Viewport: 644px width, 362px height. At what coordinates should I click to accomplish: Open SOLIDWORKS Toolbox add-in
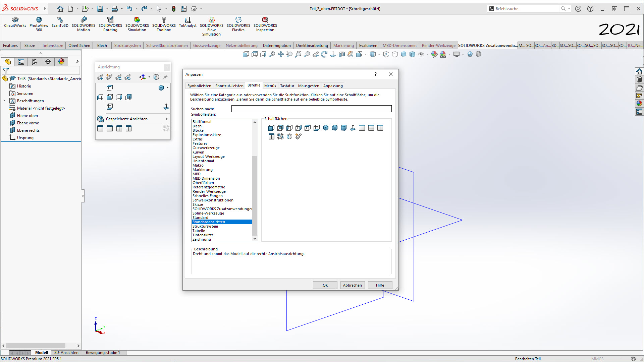(x=164, y=24)
